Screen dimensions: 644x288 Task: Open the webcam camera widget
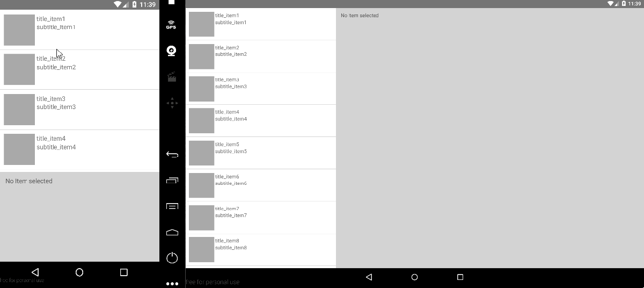tap(172, 51)
